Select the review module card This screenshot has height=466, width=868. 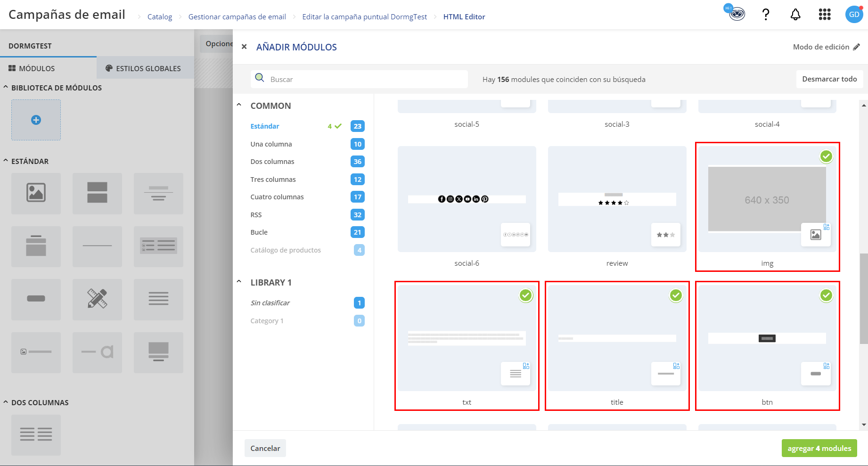tap(617, 199)
